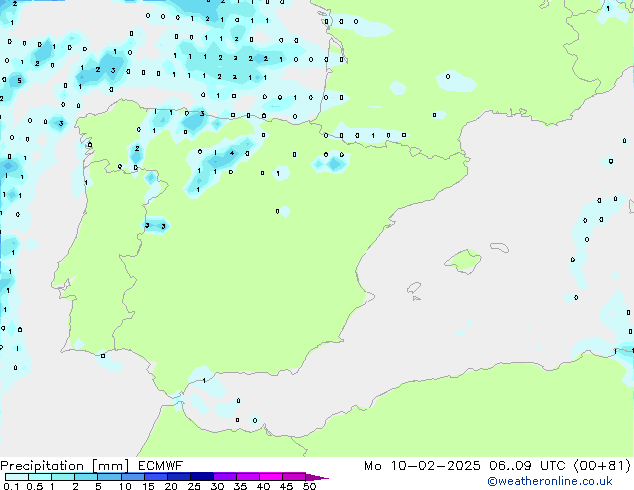Click the 'UTC' label
The width and height of the screenshot is (634, 490).
[552, 466]
